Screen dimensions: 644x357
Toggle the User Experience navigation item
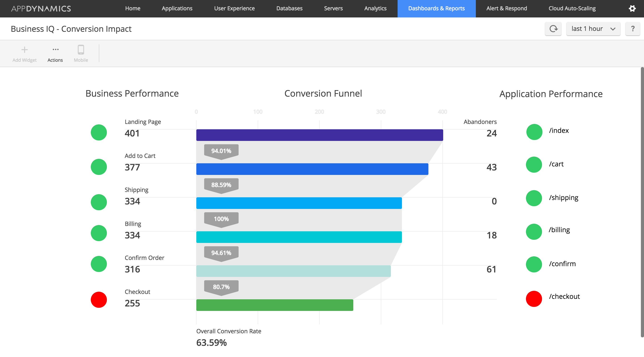coord(234,8)
